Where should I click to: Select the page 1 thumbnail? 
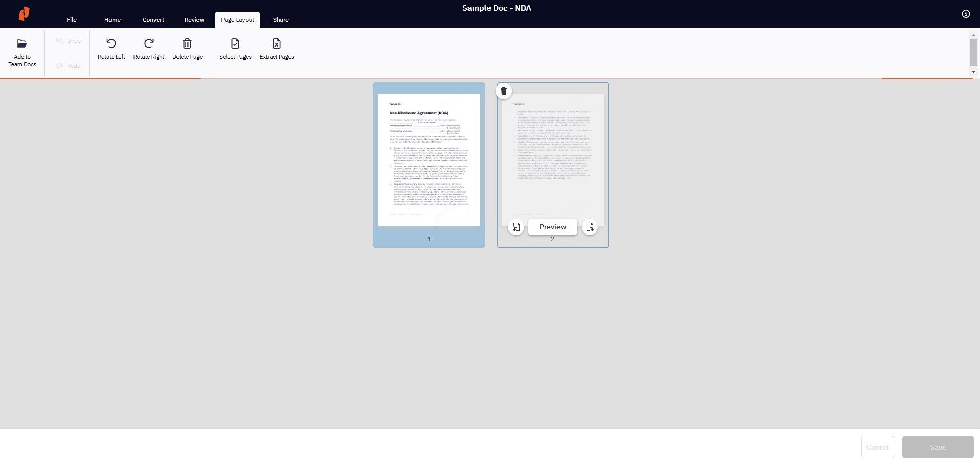(x=429, y=158)
